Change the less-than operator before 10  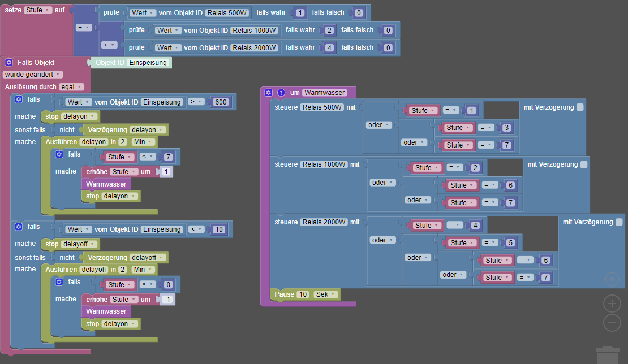[x=196, y=229]
